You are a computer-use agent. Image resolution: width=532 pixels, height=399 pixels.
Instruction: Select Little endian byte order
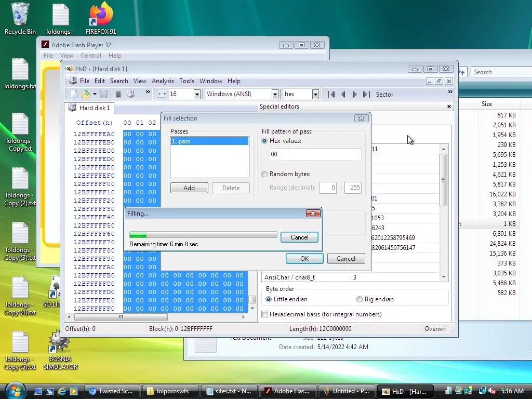(269, 299)
